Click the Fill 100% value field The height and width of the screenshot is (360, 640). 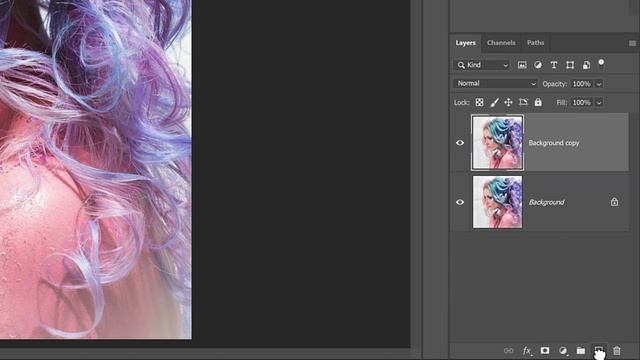click(x=582, y=103)
